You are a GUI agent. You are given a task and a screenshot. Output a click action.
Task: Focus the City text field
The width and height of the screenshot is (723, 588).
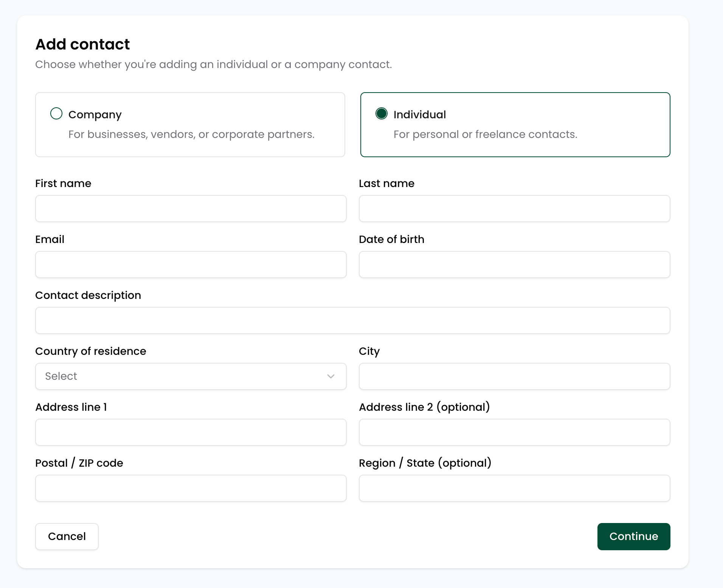514,376
